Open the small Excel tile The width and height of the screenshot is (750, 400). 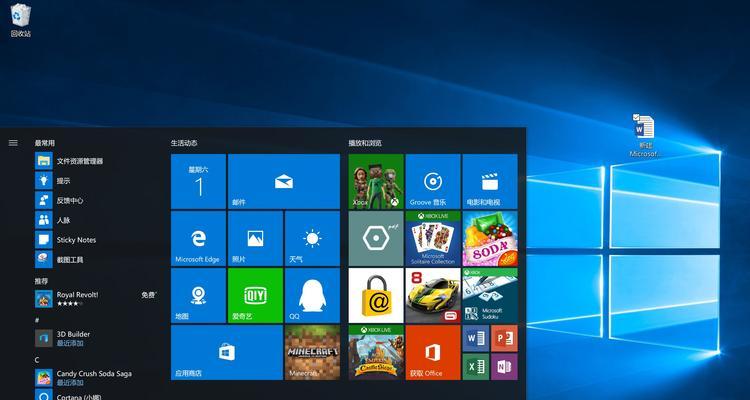coord(475,367)
